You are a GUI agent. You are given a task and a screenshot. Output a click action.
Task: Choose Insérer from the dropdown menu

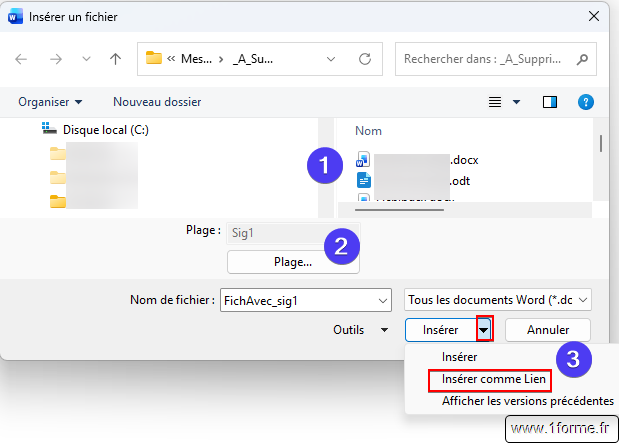coord(460,357)
